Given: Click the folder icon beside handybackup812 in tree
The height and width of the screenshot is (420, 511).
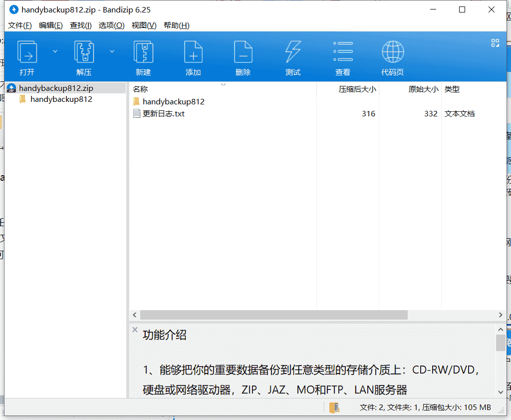Looking at the screenshot, I should pyautogui.click(x=22, y=99).
